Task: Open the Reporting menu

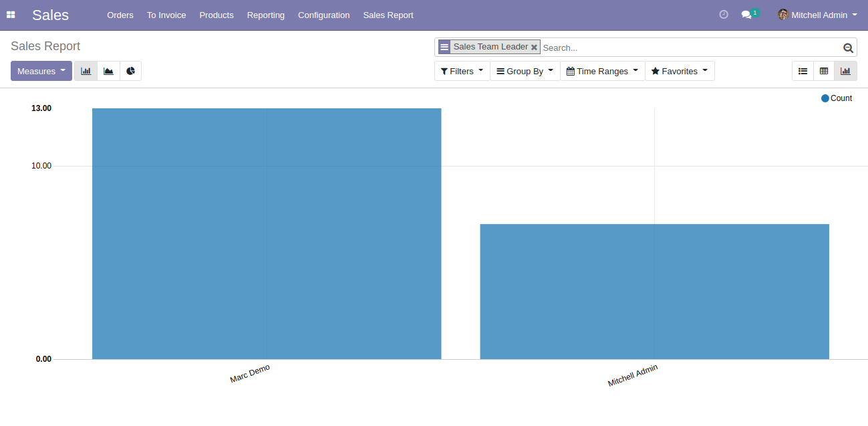Action: (265, 15)
